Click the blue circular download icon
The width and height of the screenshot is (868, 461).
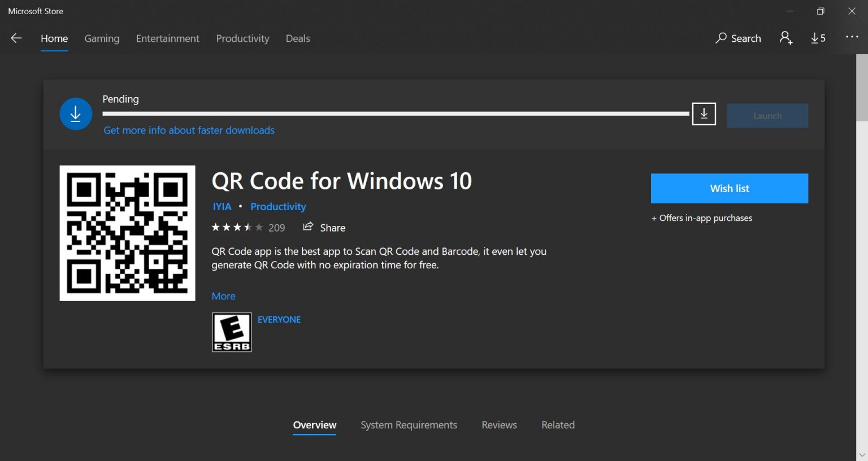(x=76, y=114)
